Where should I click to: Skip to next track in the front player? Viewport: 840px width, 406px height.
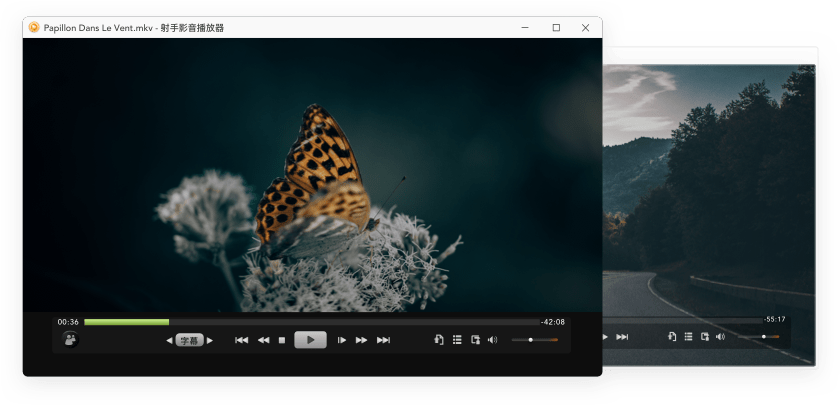[x=383, y=340]
